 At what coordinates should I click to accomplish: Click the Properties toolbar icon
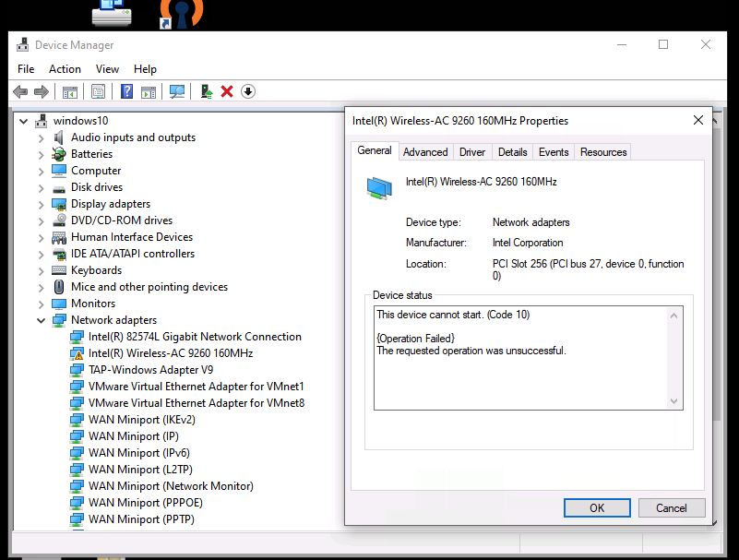point(98,91)
